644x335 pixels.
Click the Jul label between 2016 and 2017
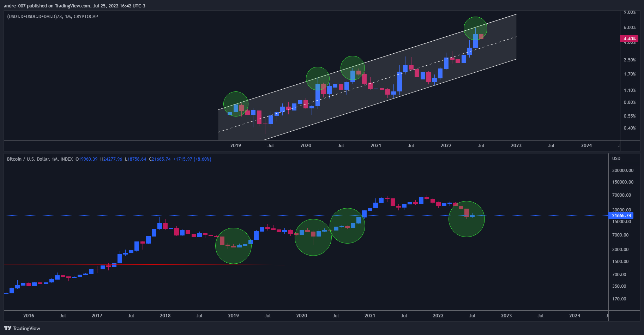63,316
